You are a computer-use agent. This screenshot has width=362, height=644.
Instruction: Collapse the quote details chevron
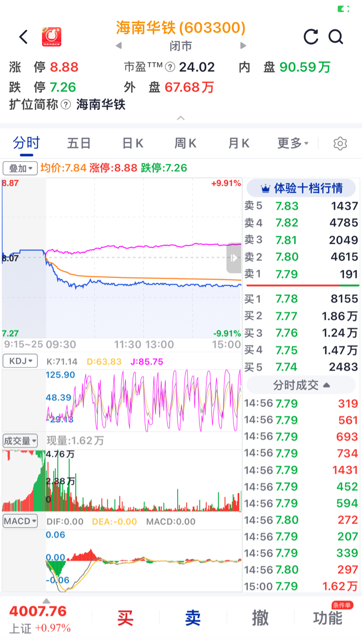click(x=181, y=118)
